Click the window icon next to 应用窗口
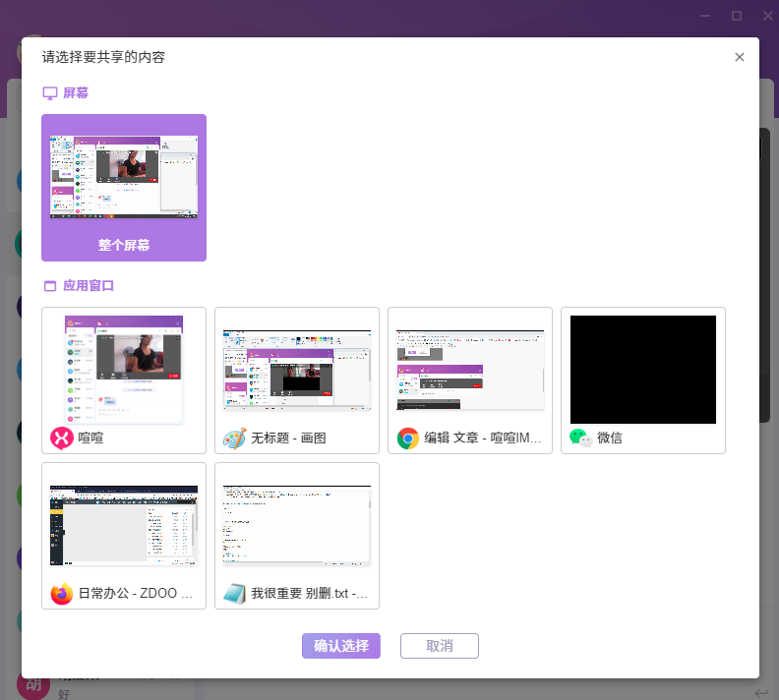The width and height of the screenshot is (779, 700). point(50,286)
